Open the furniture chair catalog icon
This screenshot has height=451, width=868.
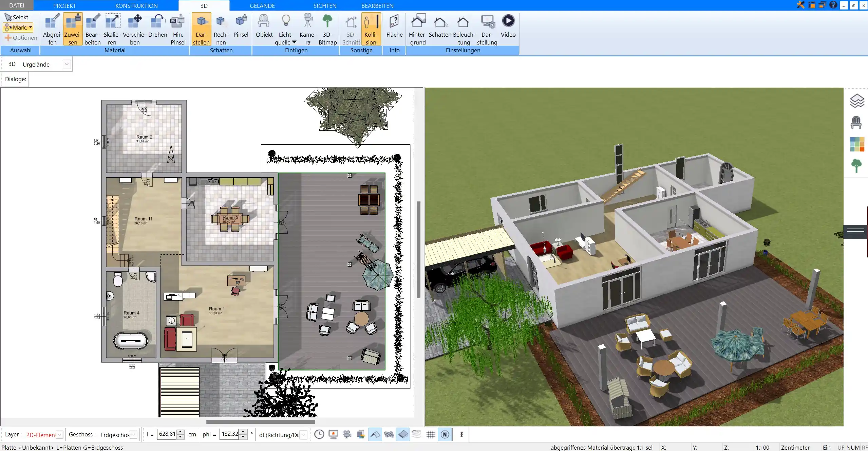(x=856, y=123)
